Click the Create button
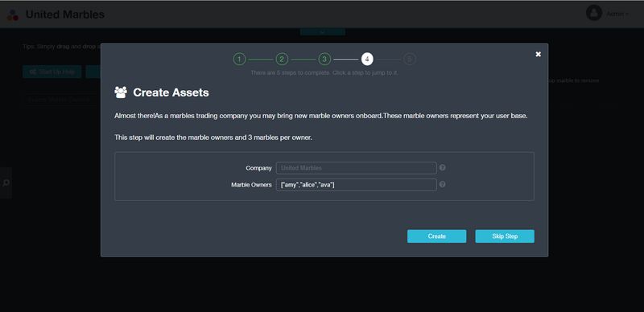Image resolution: width=644 pixels, height=312 pixels. [436, 236]
